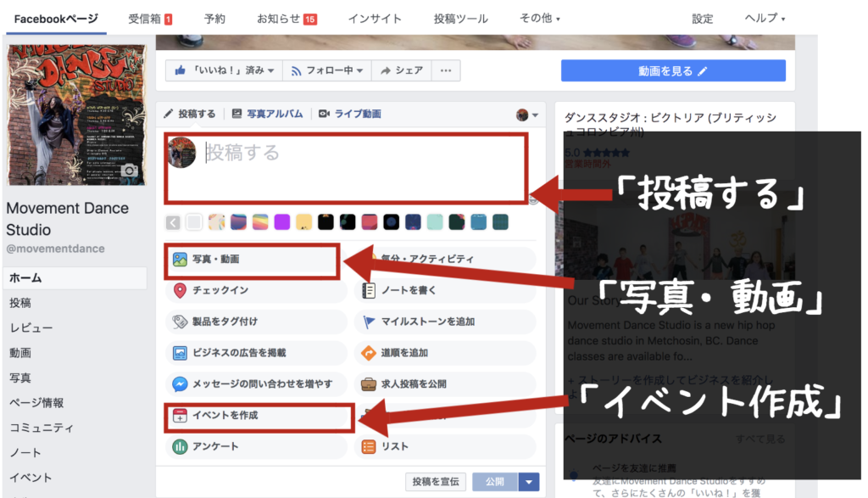
Task: Click the イベントを作成 option
Action: coord(255,416)
